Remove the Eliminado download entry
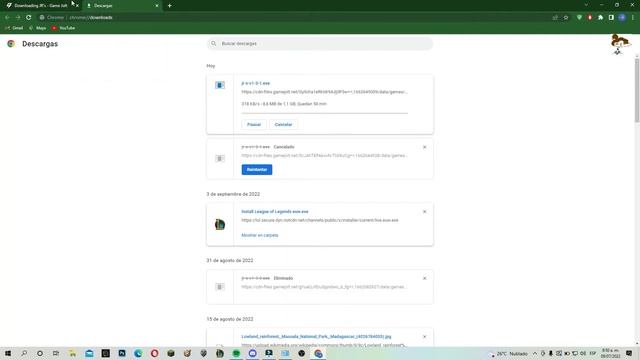This screenshot has width=640, height=360. [x=424, y=278]
